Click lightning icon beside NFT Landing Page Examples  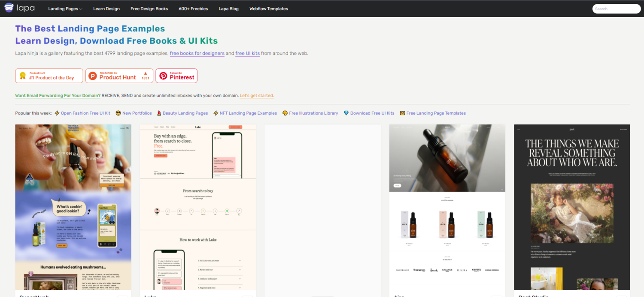click(216, 113)
